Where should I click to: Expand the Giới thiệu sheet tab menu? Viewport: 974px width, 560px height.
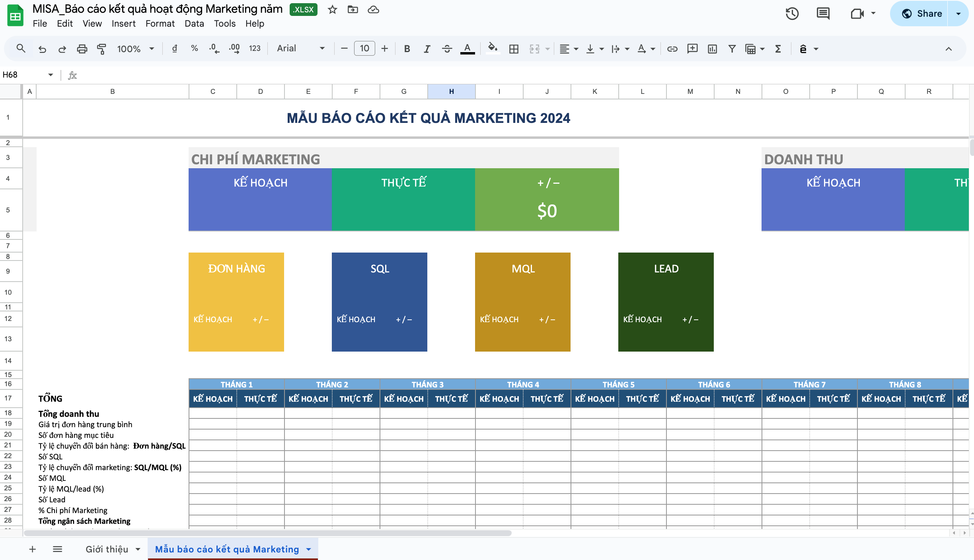pyautogui.click(x=138, y=549)
